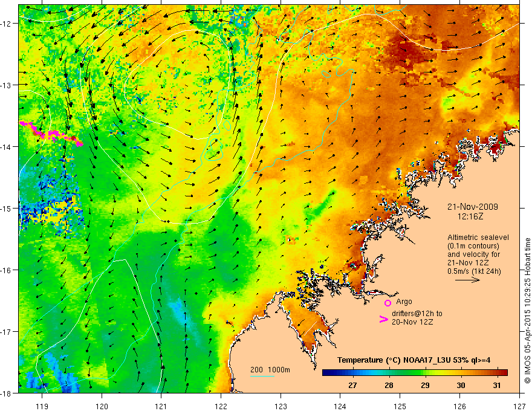Click the magenta drifter arrowhead legend symbol

(383, 319)
